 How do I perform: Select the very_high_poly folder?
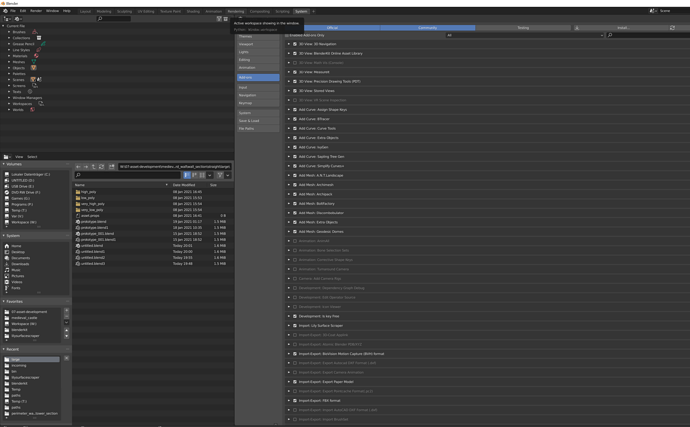(92, 204)
